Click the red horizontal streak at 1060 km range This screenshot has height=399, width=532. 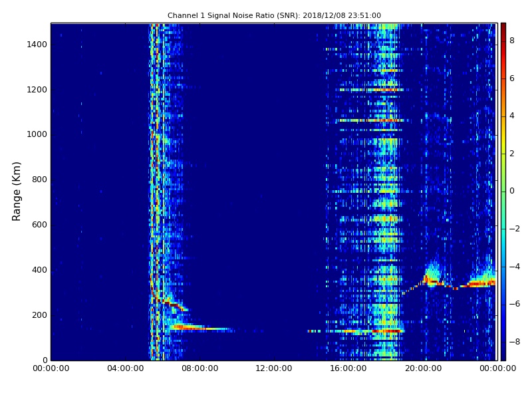point(372,120)
